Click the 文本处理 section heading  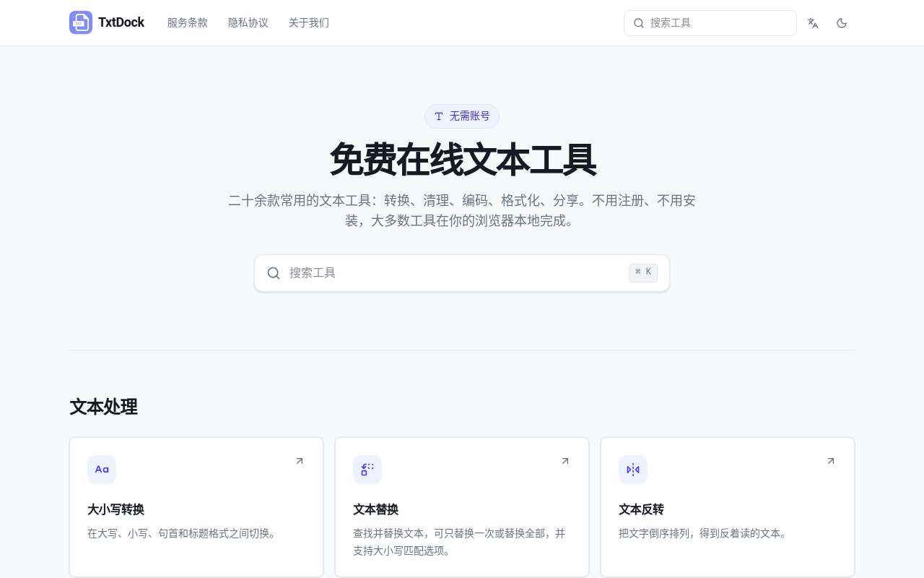click(x=104, y=407)
